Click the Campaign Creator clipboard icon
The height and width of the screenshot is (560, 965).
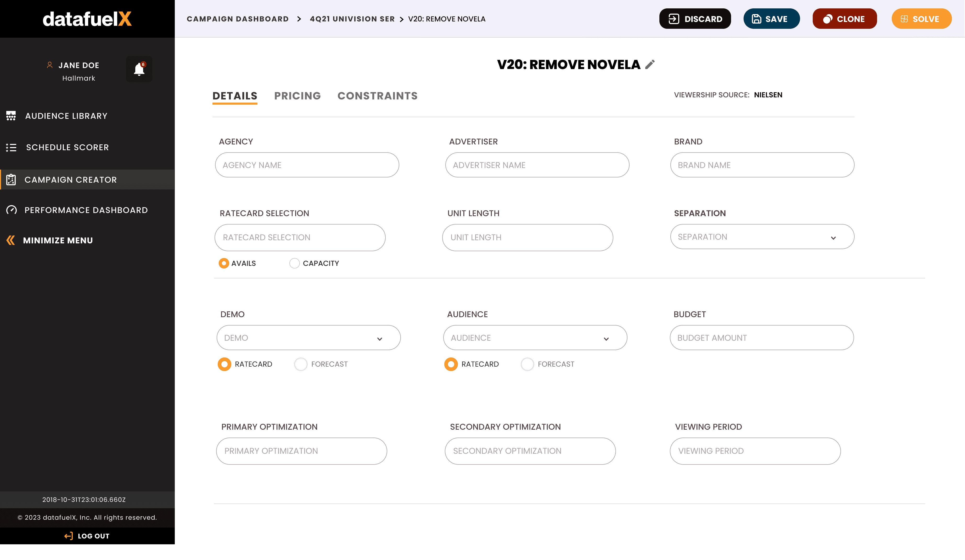[11, 180]
